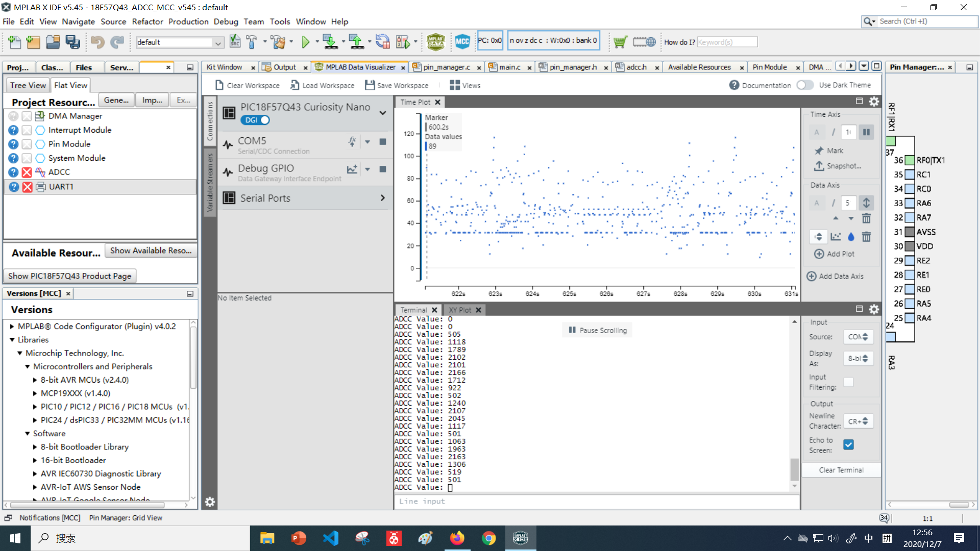The image size is (980, 551).
Task: Expand MPLAB Code Configurator Plugin node
Action: (12, 327)
